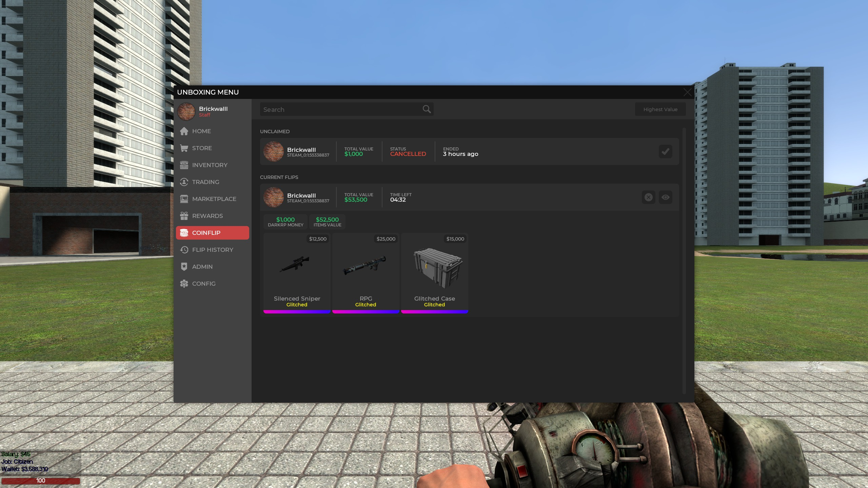Open the ADMIN page label
Image resolution: width=868 pixels, height=488 pixels.
(202, 267)
